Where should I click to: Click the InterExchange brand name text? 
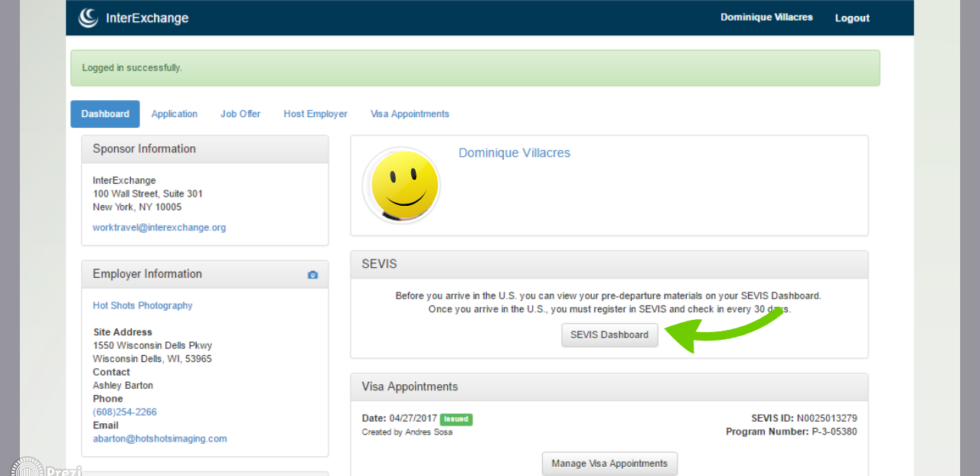[147, 18]
